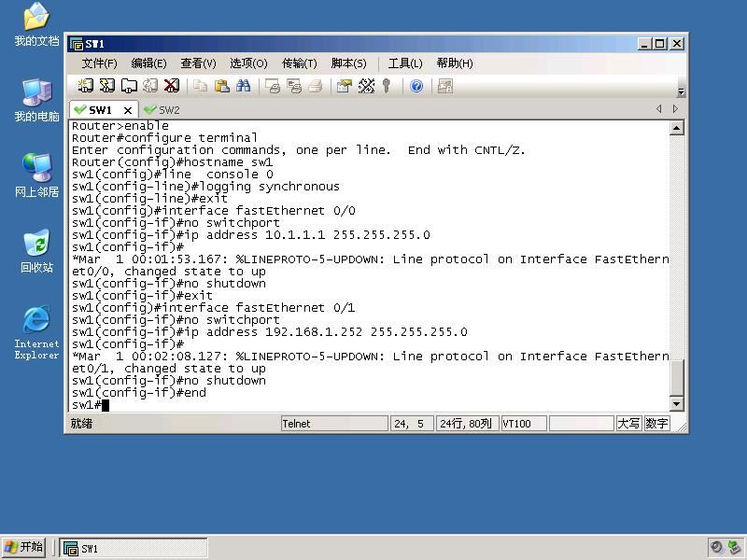The height and width of the screenshot is (560, 747).
Task: Click the Quick Connect lightning icon
Action: click(x=107, y=86)
